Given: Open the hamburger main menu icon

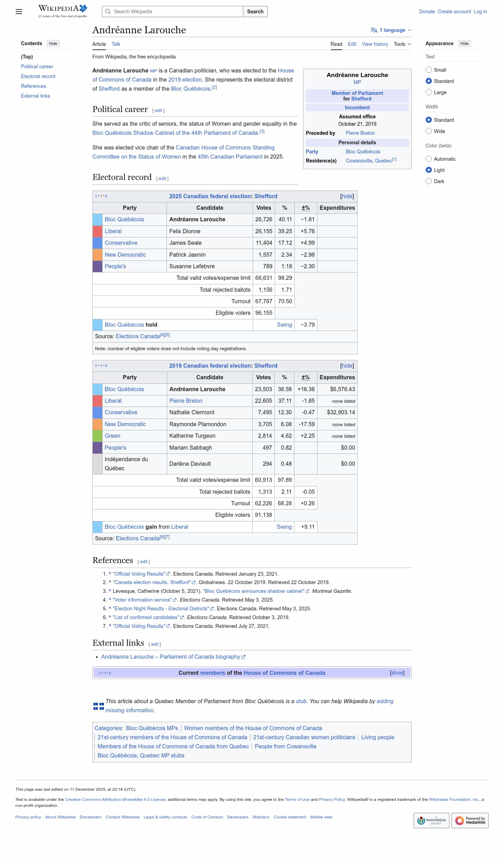Looking at the screenshot, I should click(x=19, y=12).
